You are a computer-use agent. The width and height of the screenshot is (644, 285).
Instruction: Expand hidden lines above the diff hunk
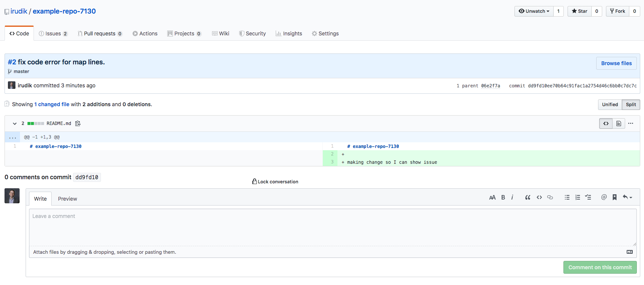13,137
